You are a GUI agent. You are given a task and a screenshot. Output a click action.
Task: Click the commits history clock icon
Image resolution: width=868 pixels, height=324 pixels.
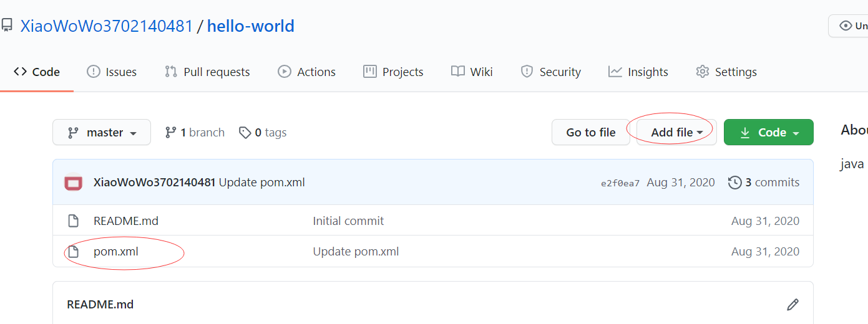pyautogui.click(x=735, y=183)
